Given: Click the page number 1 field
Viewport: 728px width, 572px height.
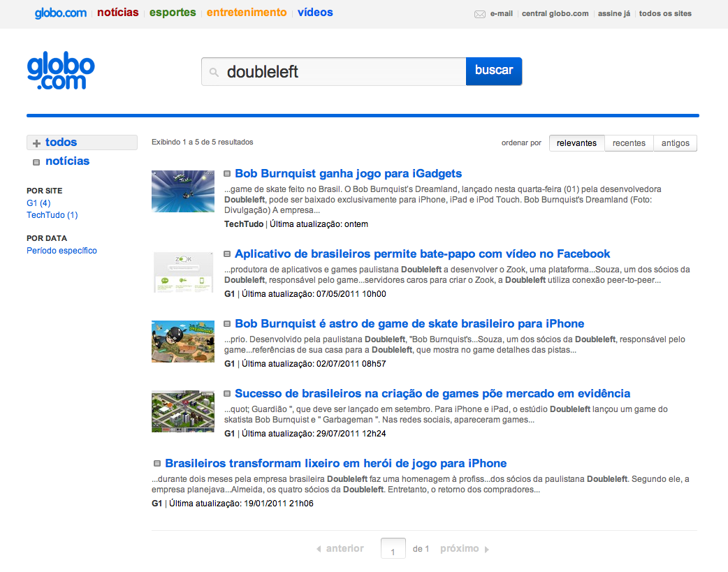Looking at the screenshot, I should pyautogui.click(x=393, y=549).
